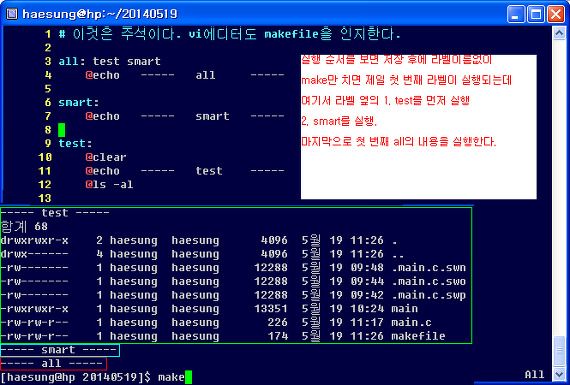570x385 pixels.
Task: Click the timestamp 09:44
Action: [x=367, y=281]
